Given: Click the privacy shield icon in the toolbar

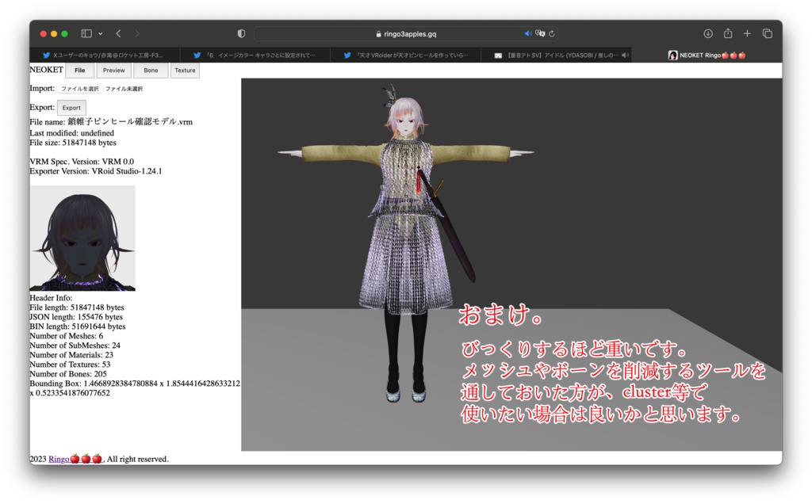Looking at the screenshot, I should tap(240, 33).
